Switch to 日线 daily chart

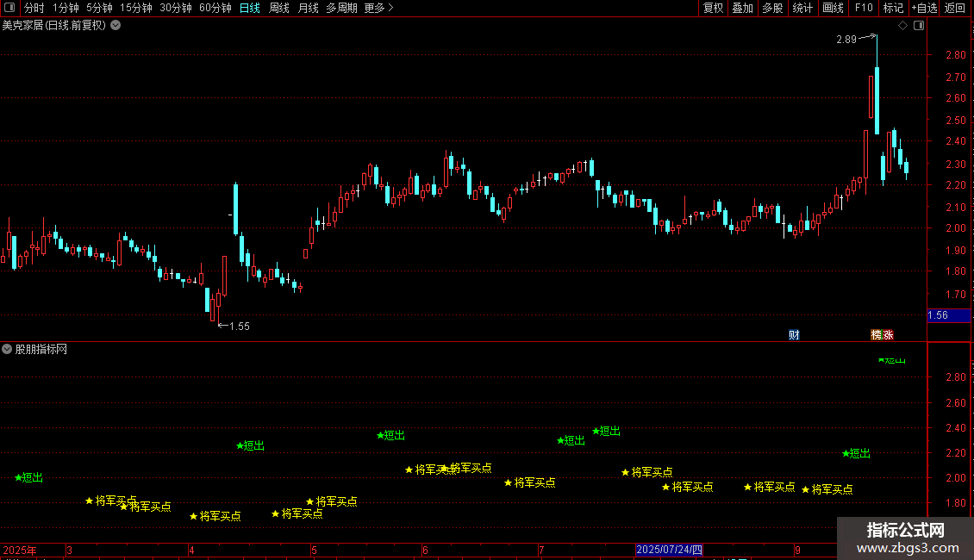point(250,8)
